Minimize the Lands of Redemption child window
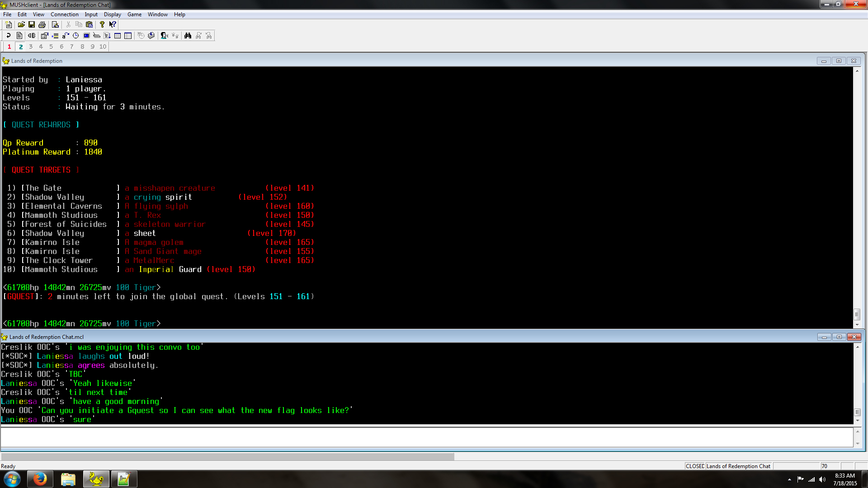Screen dimensions: 868x488 (824, 61)
